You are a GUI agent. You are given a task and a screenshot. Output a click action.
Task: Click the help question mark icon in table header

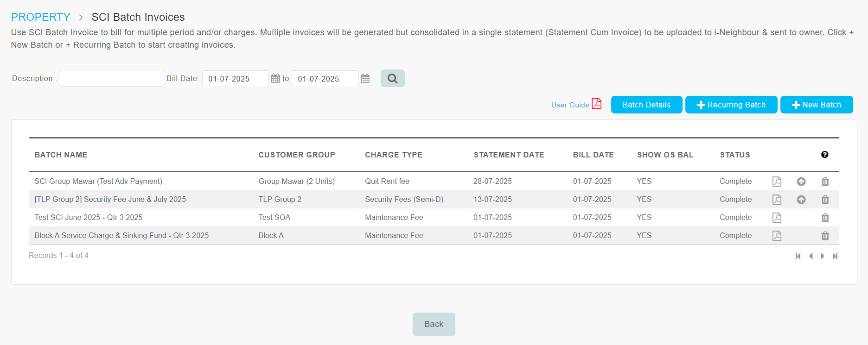(824, 155)
